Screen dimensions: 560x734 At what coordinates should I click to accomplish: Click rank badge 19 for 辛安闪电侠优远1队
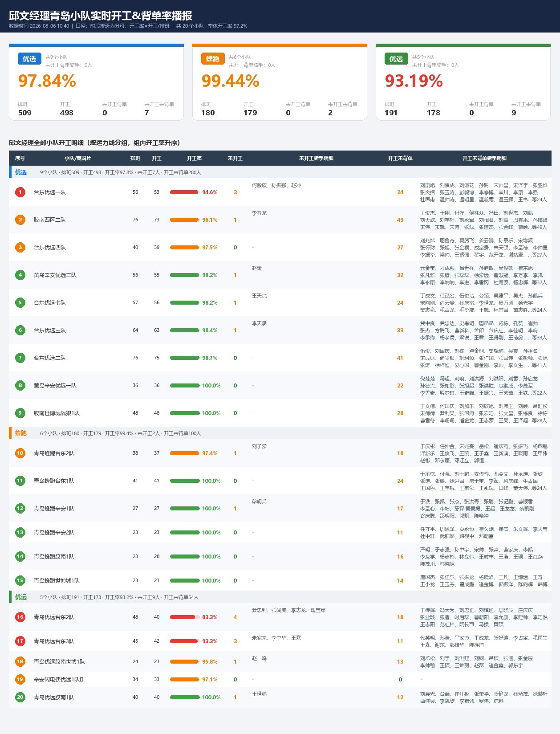(x=20, y=679)
